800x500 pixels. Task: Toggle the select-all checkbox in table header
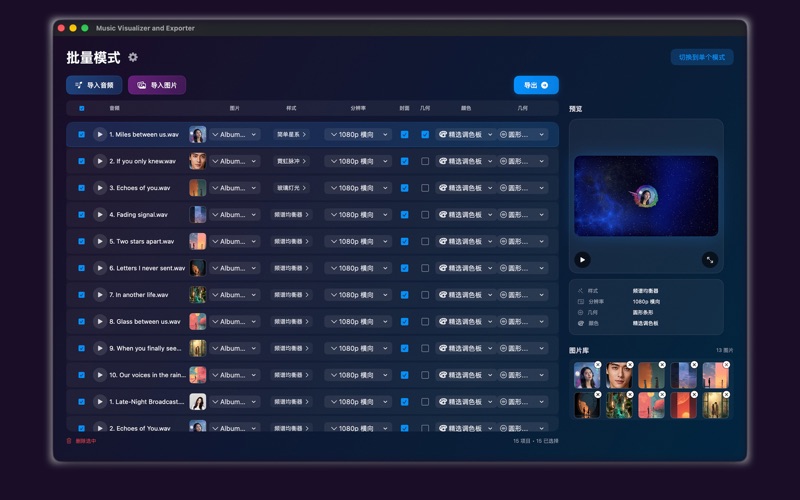point(81,108)
